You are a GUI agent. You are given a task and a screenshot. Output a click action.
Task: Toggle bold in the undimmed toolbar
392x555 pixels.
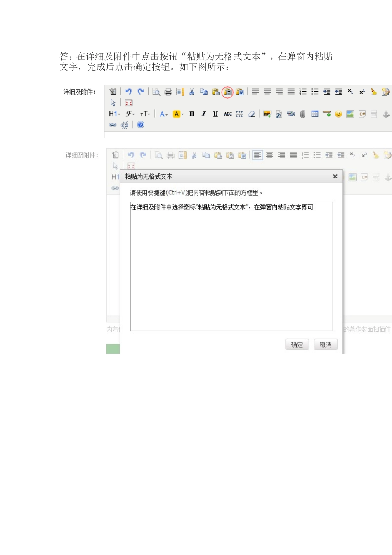click(x=192, y=114)
